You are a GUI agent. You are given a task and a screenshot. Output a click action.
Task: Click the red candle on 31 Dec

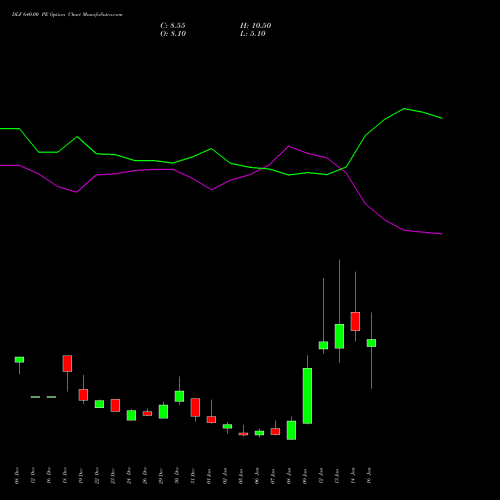click(x=195, y=407)
